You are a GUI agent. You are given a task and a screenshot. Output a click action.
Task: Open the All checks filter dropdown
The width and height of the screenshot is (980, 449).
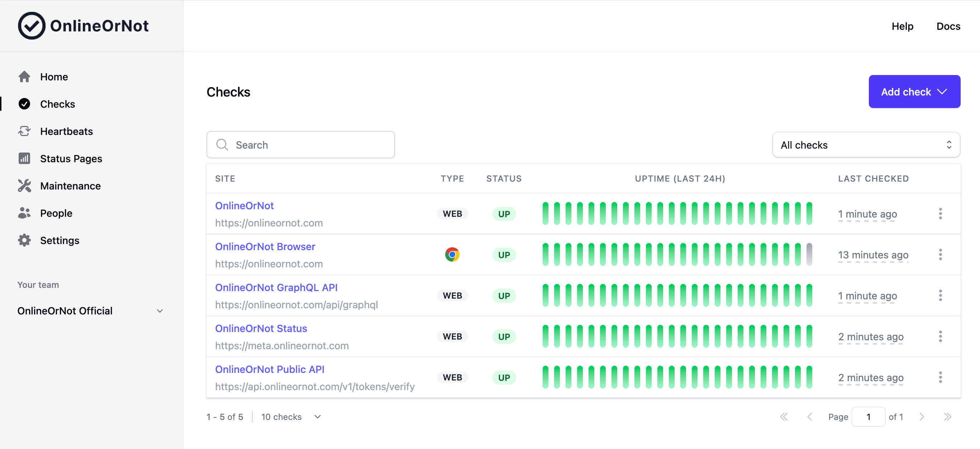coord(866,145)
